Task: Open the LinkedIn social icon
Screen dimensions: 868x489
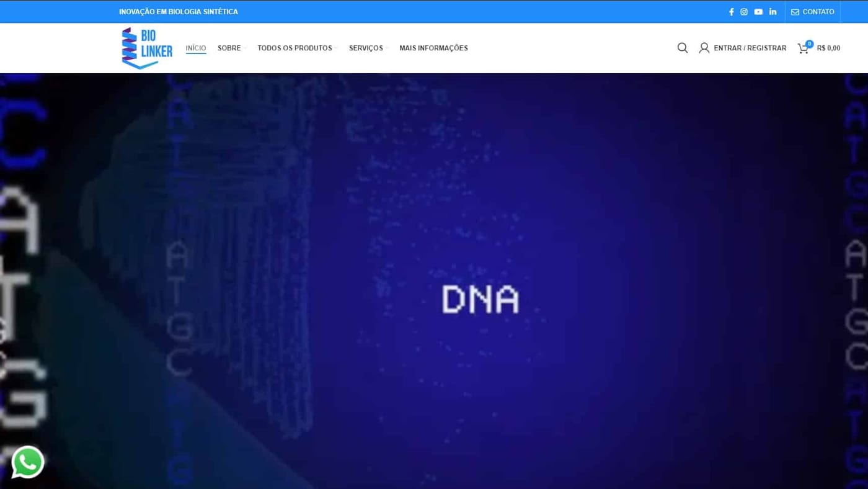Action: [773, 12]
